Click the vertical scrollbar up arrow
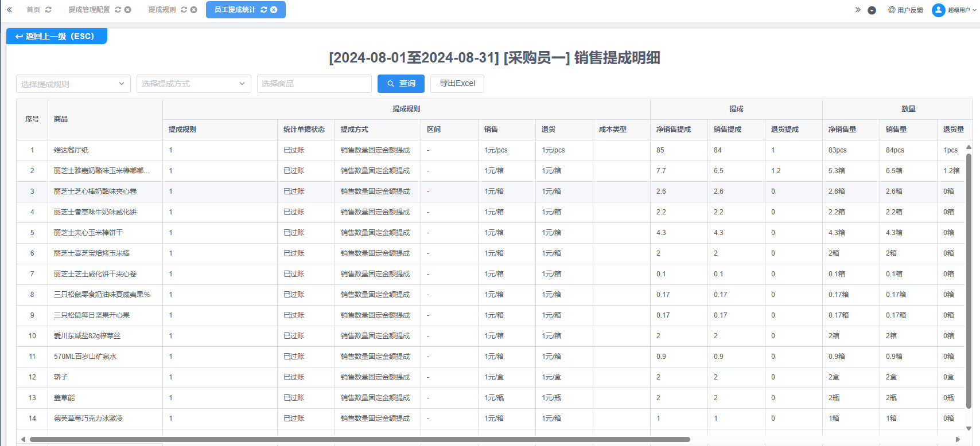 coord(969,147)
